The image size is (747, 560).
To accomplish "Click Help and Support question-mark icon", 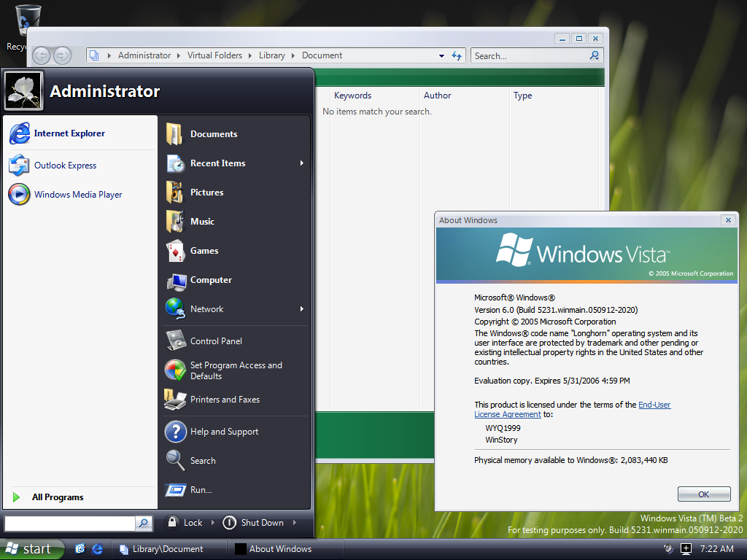I will pos(176,432).
